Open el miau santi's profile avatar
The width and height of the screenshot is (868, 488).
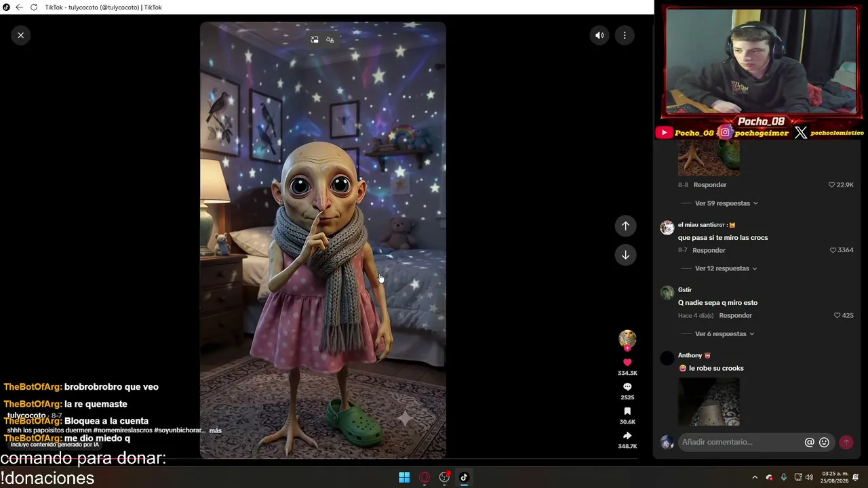tap(667, 227)
